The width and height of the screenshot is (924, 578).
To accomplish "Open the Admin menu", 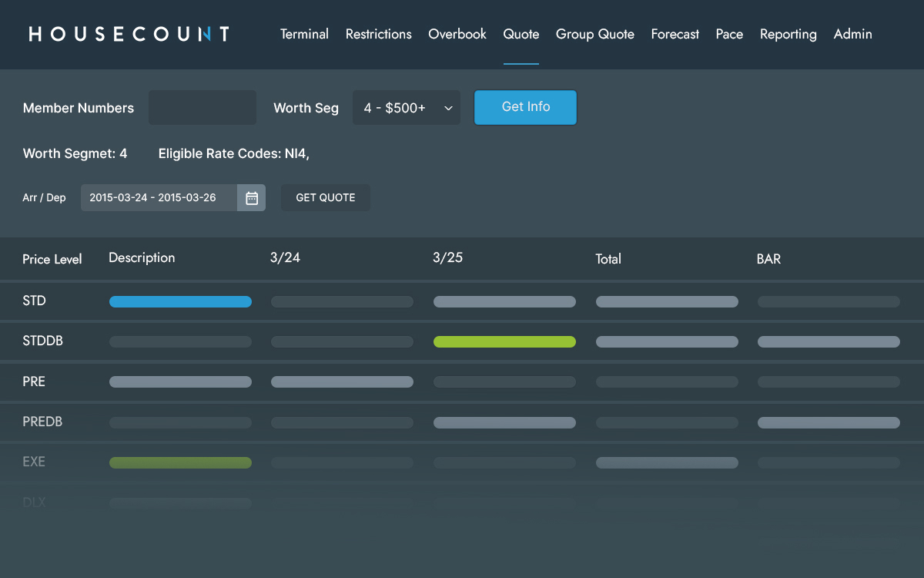I will [852, 34].
